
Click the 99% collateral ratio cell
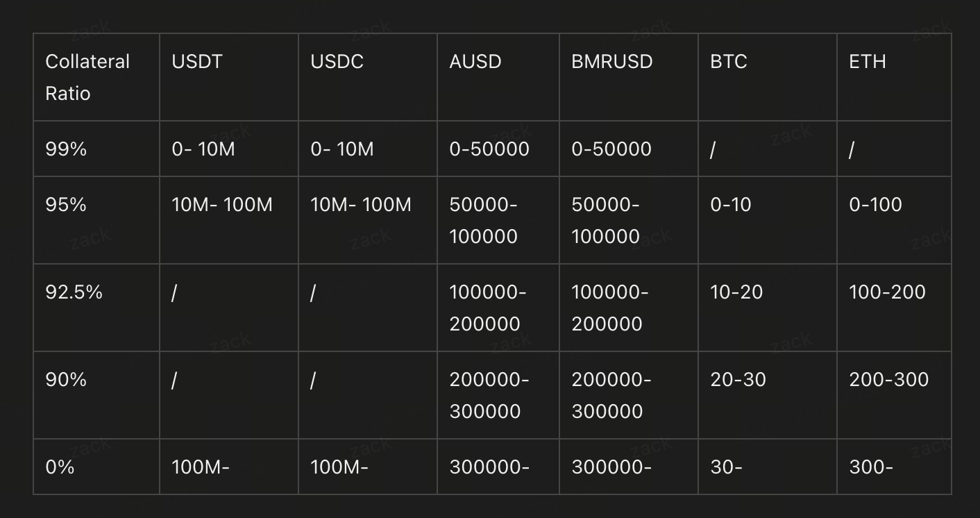pyautogui.click(x=66, y=149)
